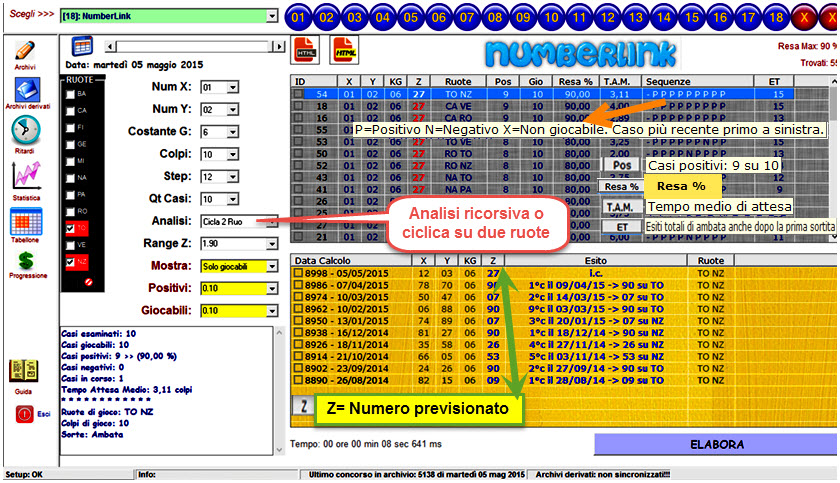Sort by the T.A.M. column header
840x483 pixels.
pyautogui.click(x=620, y=81)
